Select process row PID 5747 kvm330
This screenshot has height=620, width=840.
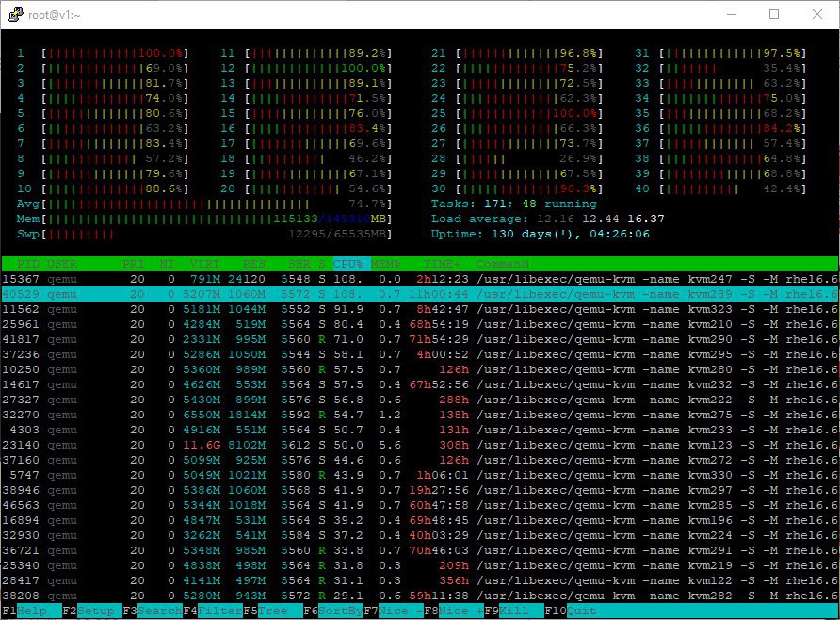(x=420, y=475)
